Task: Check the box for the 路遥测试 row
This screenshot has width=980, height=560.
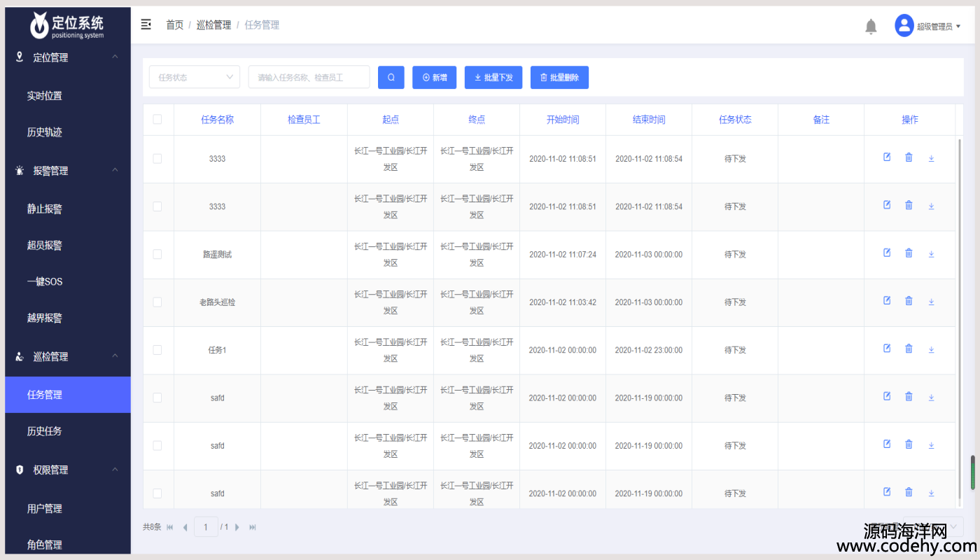Action: 157,254
